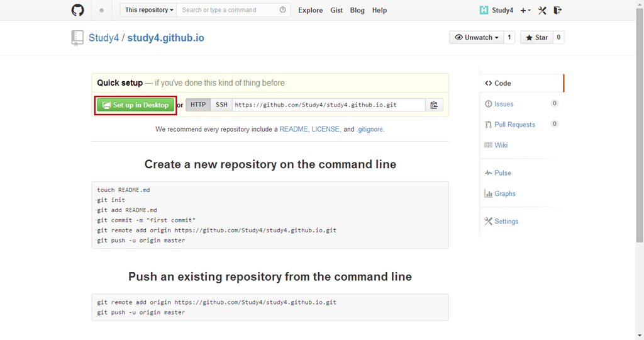Select the clone URL text field
Image resolution: width=644 pixels, height=340 pixels.
pos(328,105)
